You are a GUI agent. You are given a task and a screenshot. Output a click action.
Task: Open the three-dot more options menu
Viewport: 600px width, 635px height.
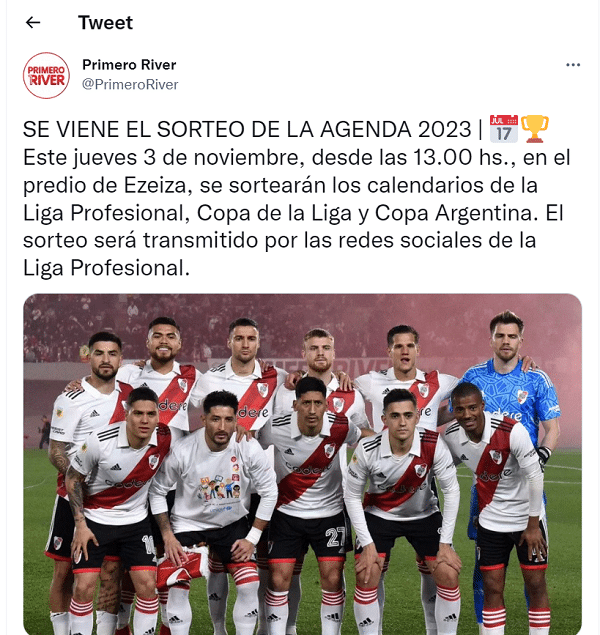point(572,65)
